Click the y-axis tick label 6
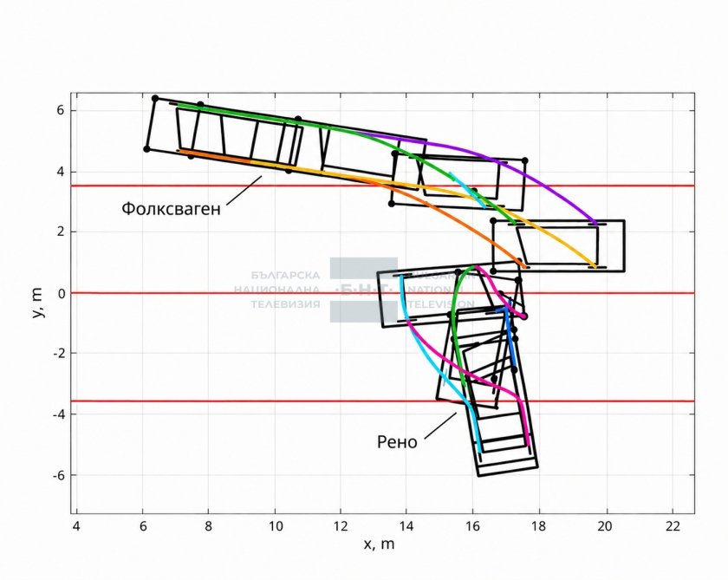 point(61,110)
